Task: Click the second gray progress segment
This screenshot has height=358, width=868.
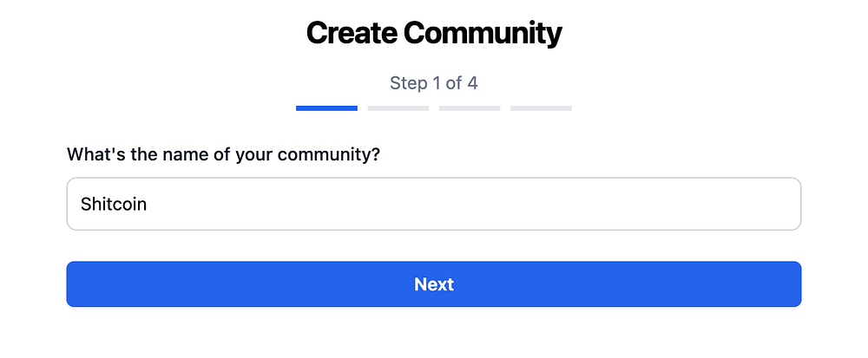Action: click(x=398, y=108)
